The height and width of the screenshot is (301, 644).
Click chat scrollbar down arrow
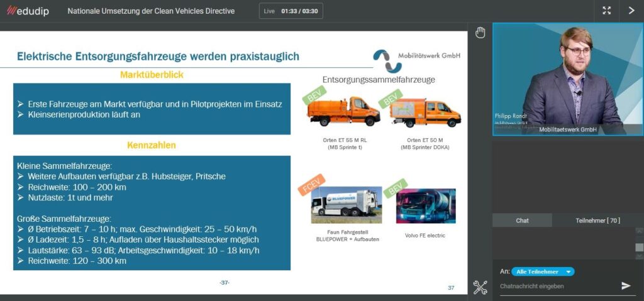click(639, 256)
